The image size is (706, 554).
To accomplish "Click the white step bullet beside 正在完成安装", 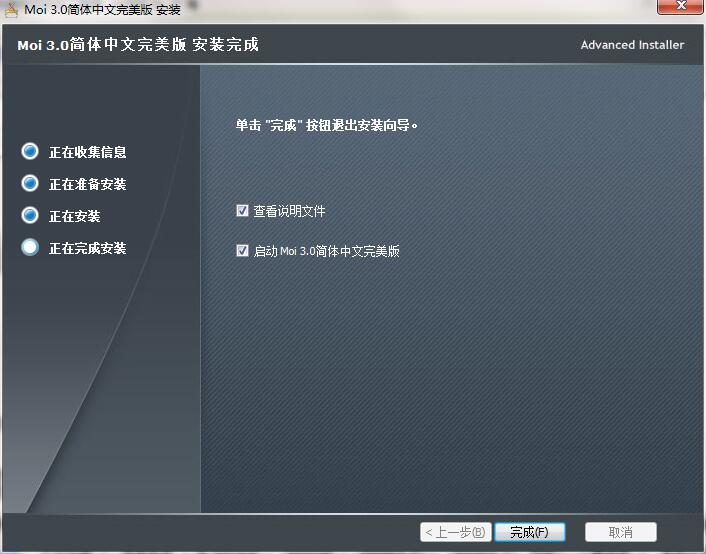I will pos(30,247).
